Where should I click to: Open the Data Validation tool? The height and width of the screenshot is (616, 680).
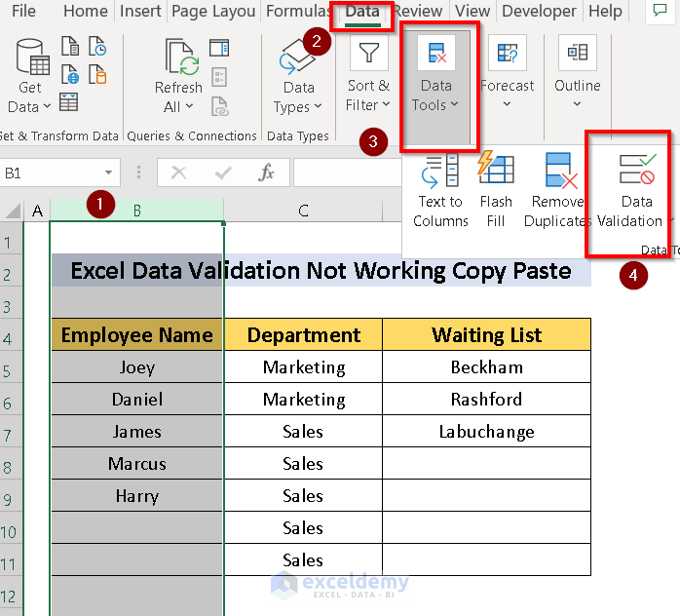[x=636, y=172]
